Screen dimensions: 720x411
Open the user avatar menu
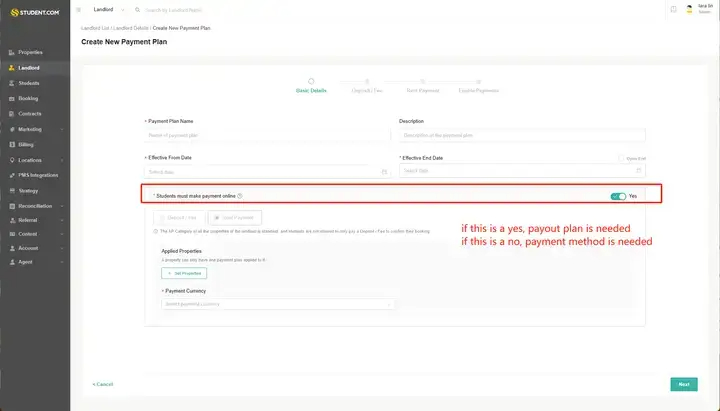[689, 9]
